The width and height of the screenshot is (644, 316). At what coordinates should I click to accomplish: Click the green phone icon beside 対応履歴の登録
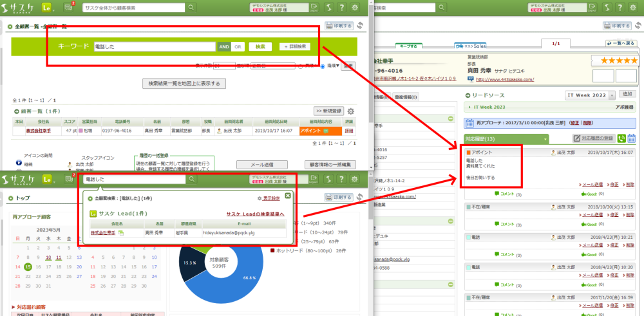[621, 138]
